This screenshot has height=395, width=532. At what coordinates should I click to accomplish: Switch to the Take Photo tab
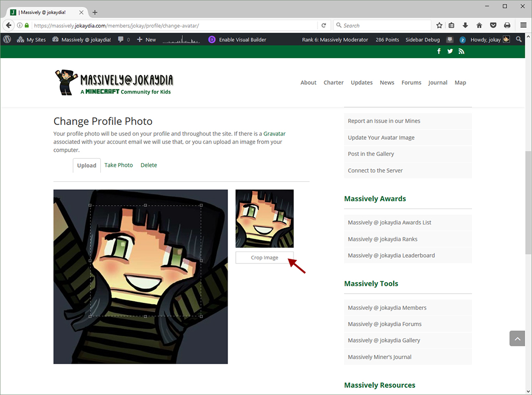118,165
